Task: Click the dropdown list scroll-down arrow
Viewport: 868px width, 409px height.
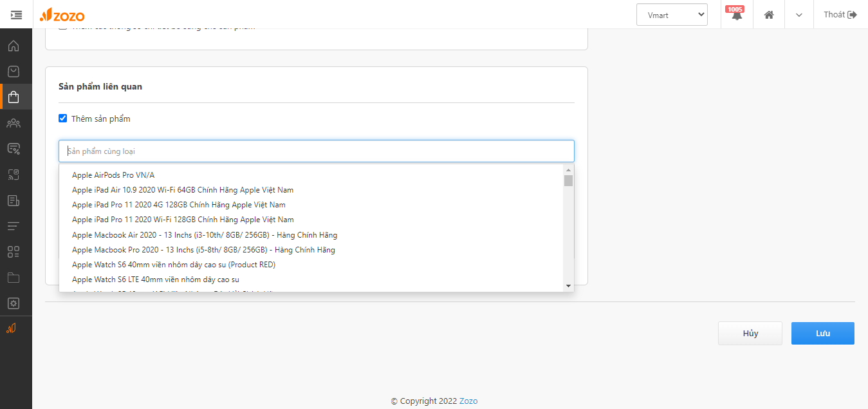Action: [x=568, y=285]
